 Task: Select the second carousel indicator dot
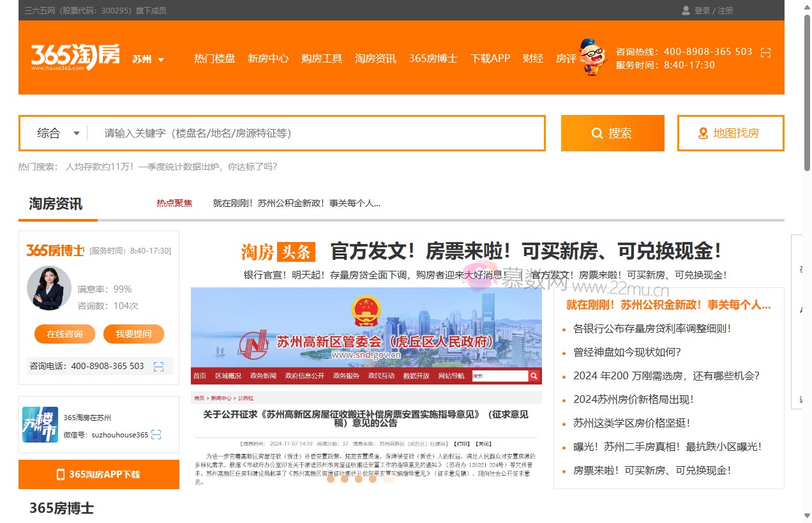pyautogui.click(x=345, y=479)
